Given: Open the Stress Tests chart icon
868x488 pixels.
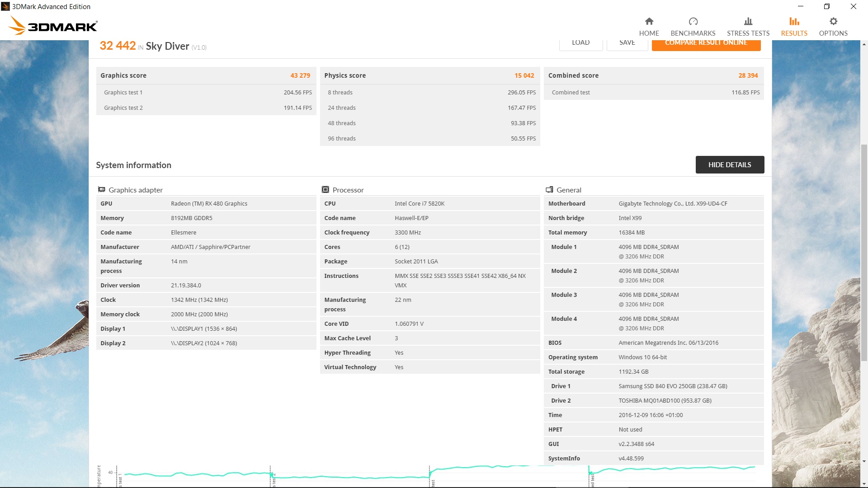Looking at the screenshot, I should 748,21.
